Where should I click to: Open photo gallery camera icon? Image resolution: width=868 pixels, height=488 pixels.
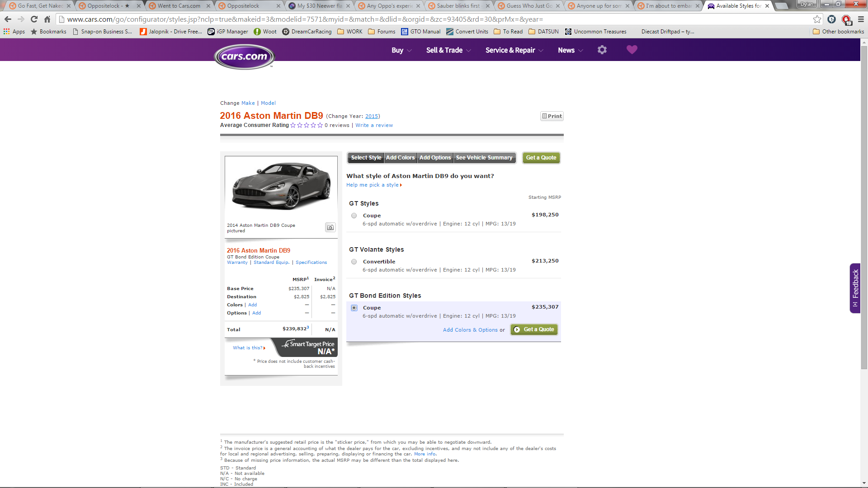pos(330,227)
